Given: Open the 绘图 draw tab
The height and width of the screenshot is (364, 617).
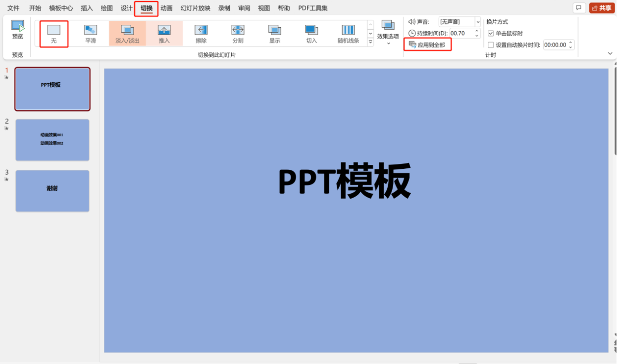Looking at the screenshot, I should pyautogui.click(x=106, y=8).
